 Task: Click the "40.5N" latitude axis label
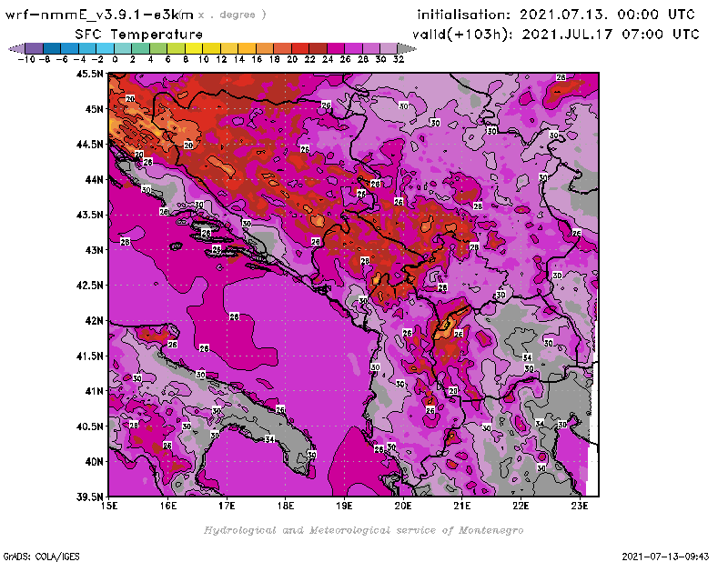coord(90,427)
